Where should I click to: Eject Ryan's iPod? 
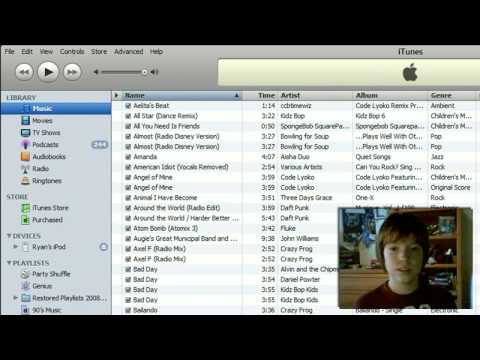click(x=104, y=247)
